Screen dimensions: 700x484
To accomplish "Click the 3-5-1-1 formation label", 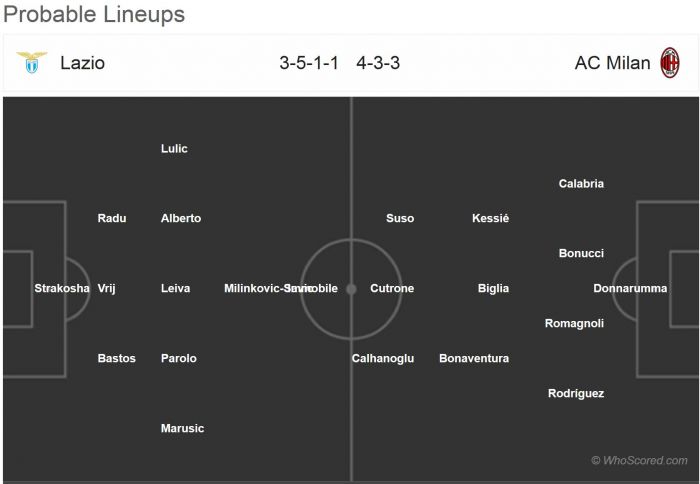I will click(x=309, y=63).
